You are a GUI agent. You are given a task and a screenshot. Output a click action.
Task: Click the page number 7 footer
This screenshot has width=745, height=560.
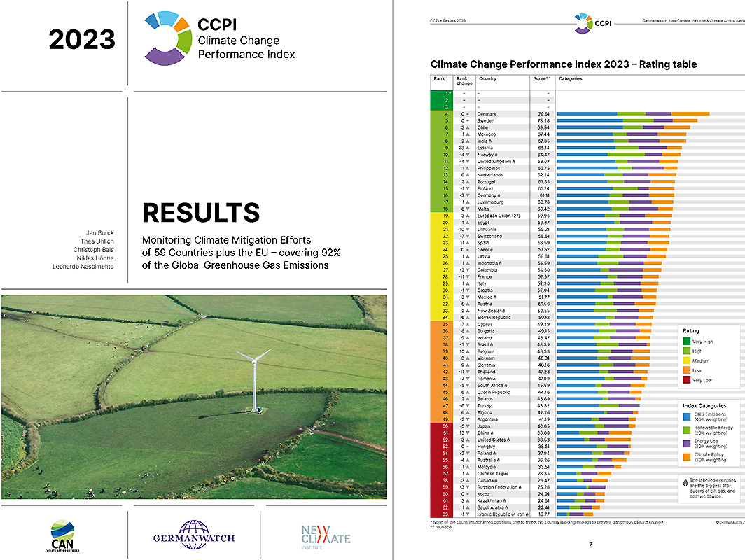click(x=590, y=544)
